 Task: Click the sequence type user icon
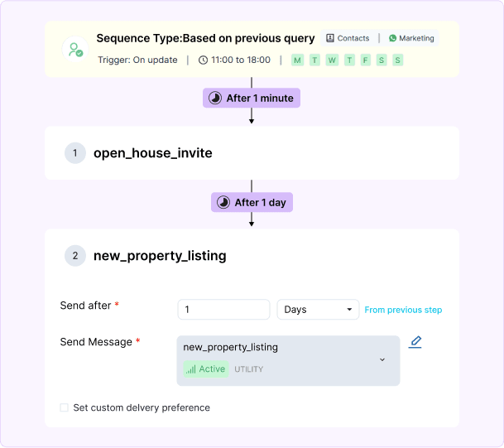point(75,49)
